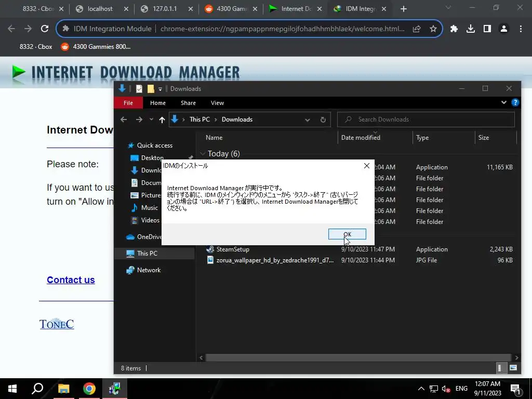Collapse the Today (6) group
The image size is (532, 399).
click(x=203, y=154)
